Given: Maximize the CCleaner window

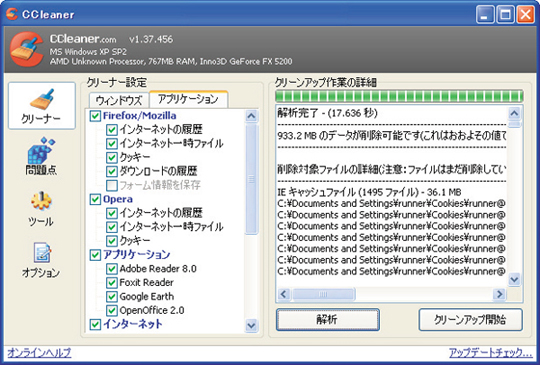Looking at the screenshot, I should (506, 15).
